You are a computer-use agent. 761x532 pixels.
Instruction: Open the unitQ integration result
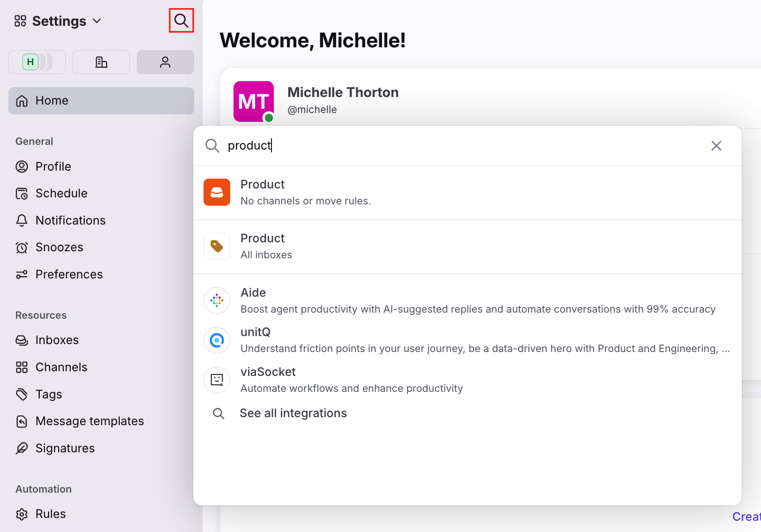[467, 340]
